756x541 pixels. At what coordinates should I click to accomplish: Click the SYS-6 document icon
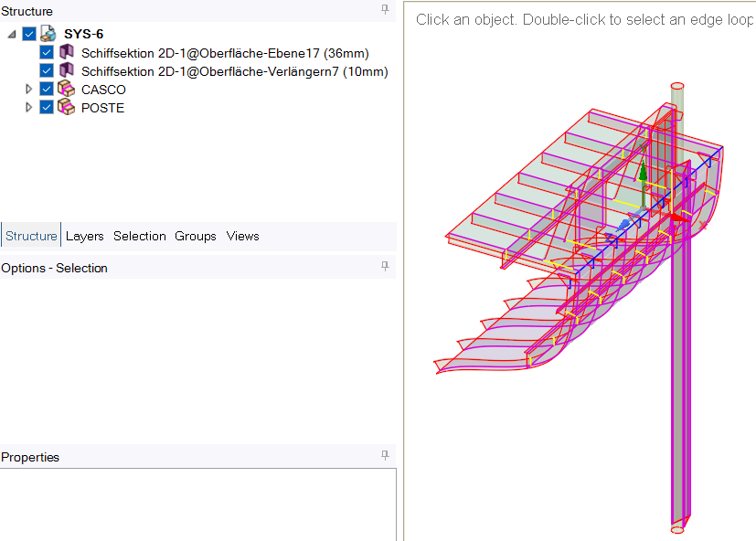(x=48, y=34)
